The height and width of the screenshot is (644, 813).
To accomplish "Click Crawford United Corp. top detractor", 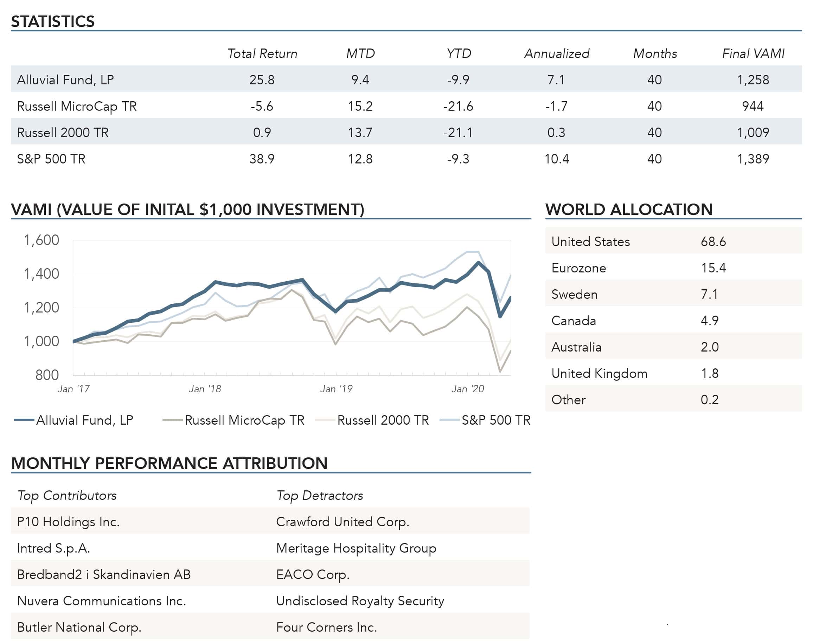I will [x=343, y=521].
